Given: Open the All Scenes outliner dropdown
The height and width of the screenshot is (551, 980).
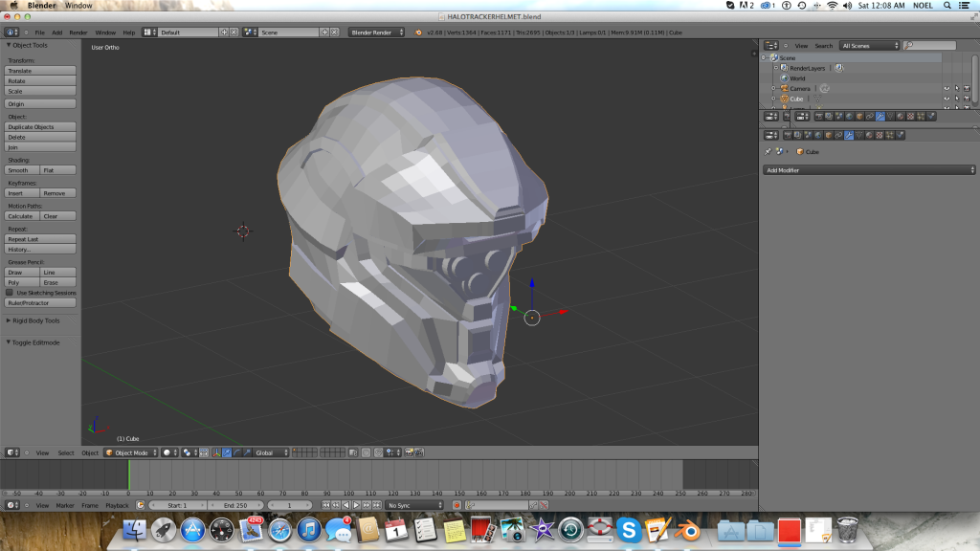Looking at the screenshot, I should click(x=869, y=46).
